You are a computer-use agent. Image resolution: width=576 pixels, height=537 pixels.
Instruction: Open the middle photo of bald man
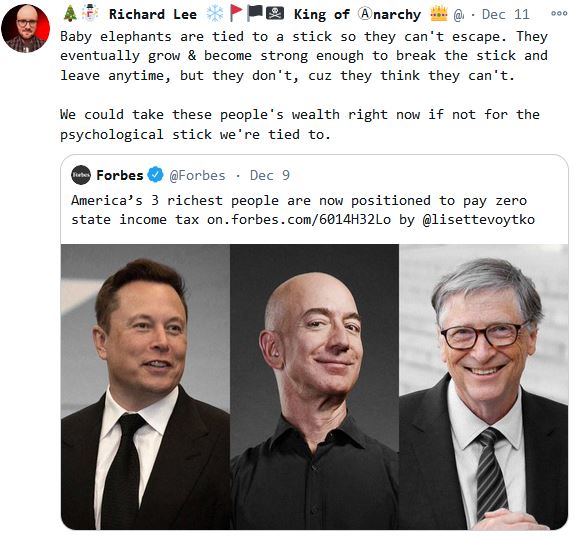(314, 387)
